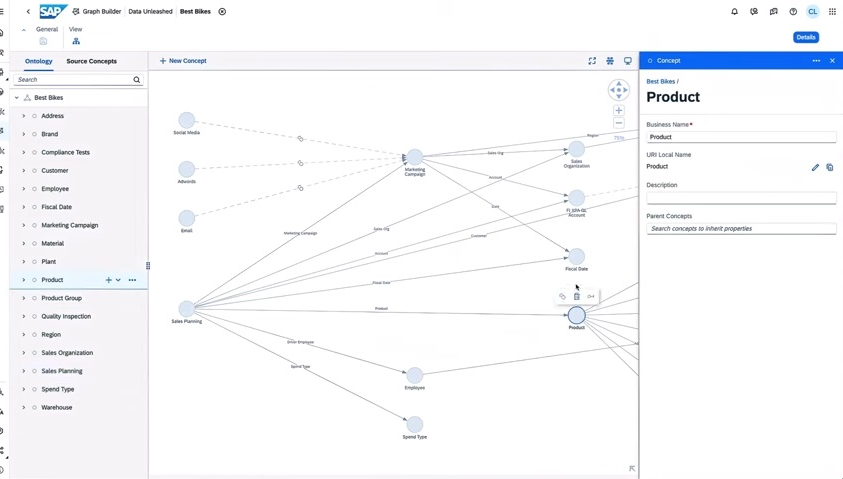Click the feedback chat icon in header

pyautogui.click(x=773, y=11)
